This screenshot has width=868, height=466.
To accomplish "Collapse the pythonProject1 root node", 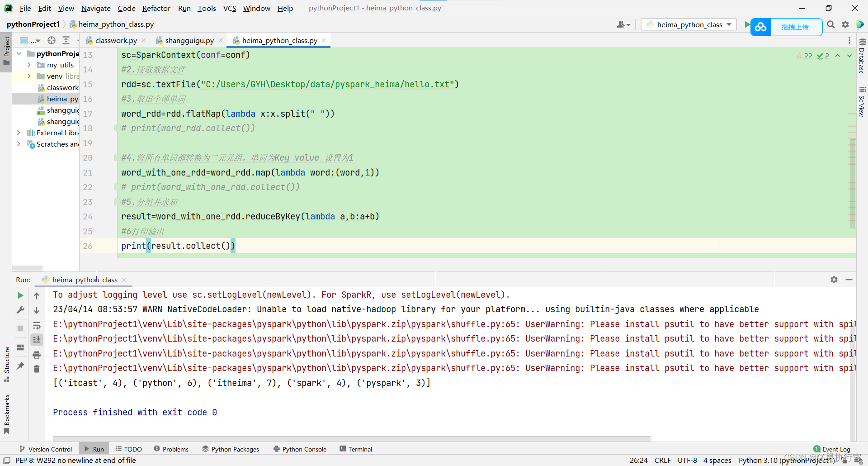I will pos(19,53).
